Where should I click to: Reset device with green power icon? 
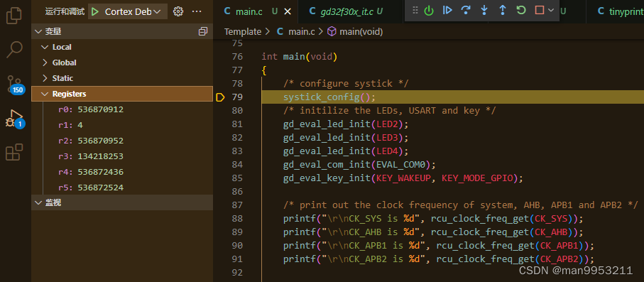coord(429,10)
